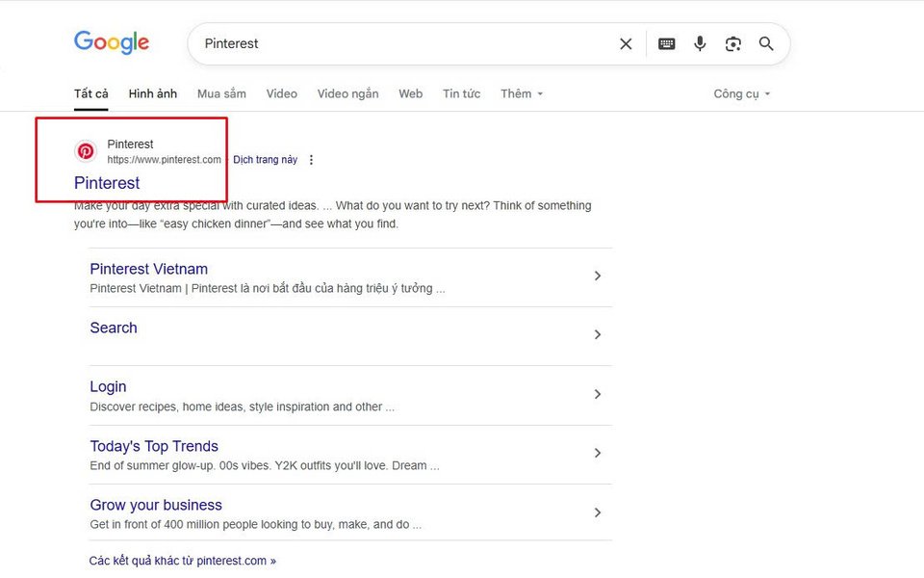Switch to the Video ngắn tab
The width and height of the screenshot is (924, 578).
point(347,93)
